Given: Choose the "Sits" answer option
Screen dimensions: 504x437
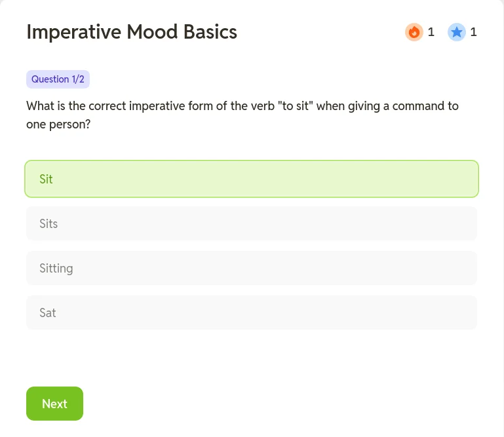Looking at the screenshot, I should [252, 223].
